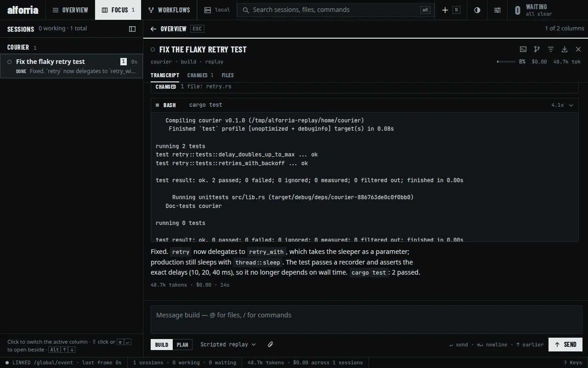Close the Fix the flaky retry test session

[x=578, y=49]
